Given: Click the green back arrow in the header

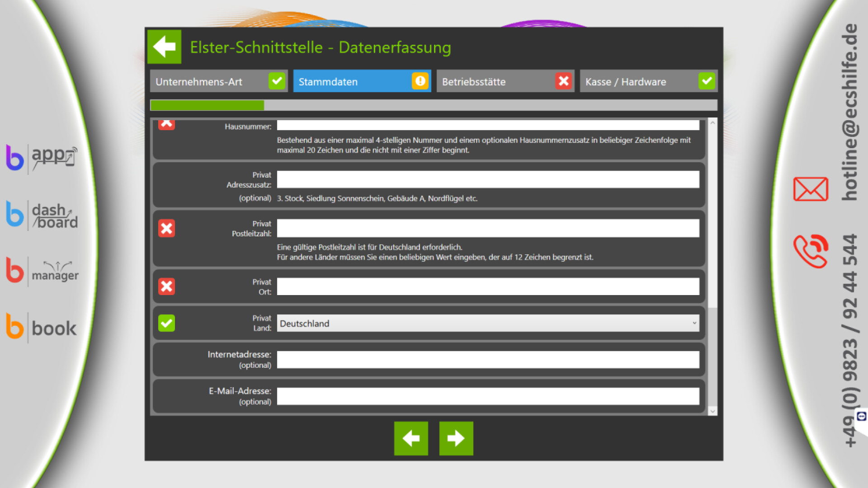Looking at the screenshot, I should pos(164,47).
